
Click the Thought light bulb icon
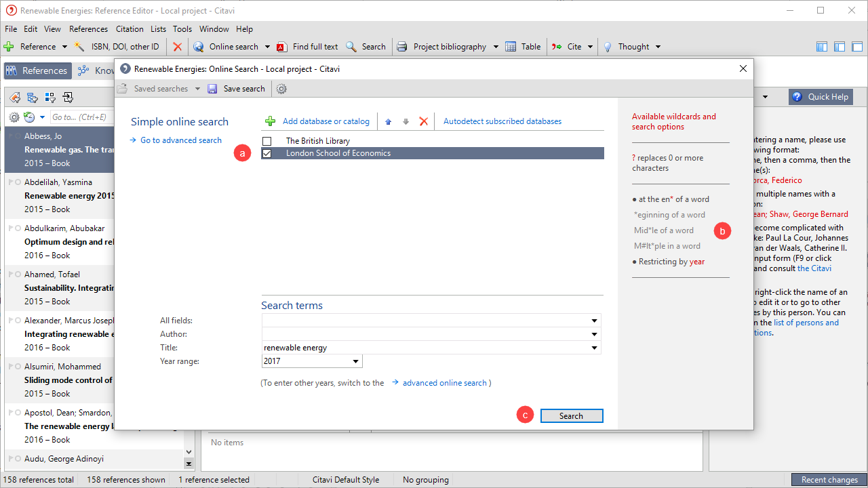(608, 47)
